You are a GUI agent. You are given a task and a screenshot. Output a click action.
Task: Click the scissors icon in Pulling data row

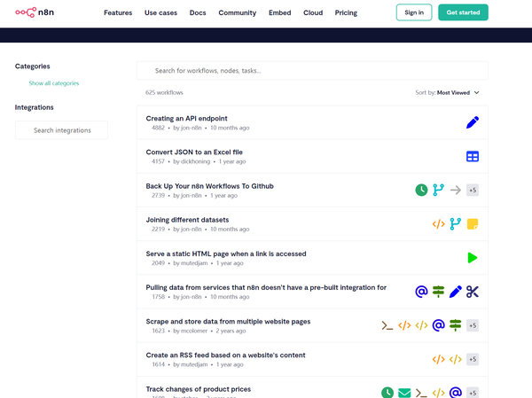pos(473,292)
